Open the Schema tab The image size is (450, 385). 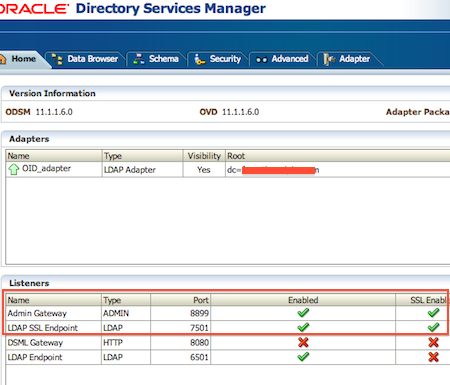pyautogui.click(x=156, y=59)
